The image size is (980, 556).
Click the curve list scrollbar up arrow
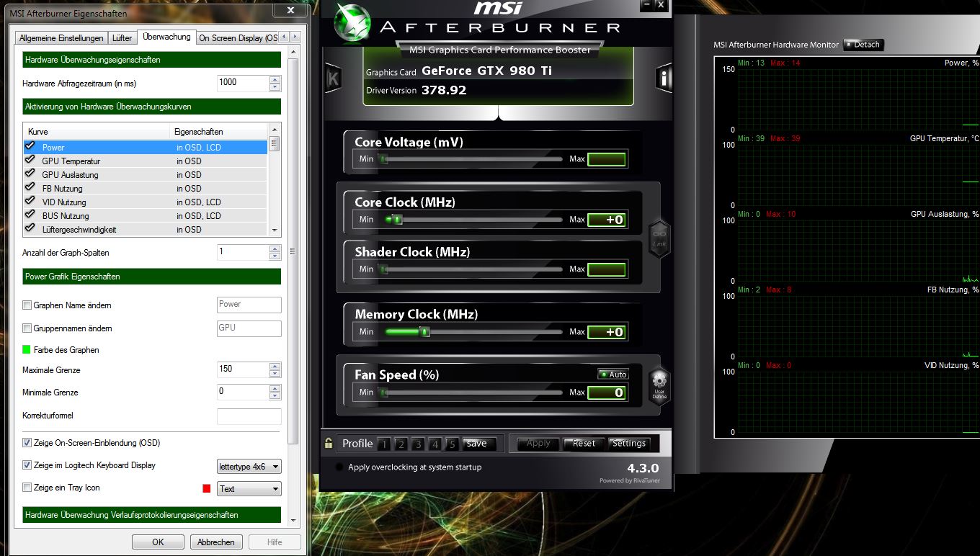pos(274,130)
